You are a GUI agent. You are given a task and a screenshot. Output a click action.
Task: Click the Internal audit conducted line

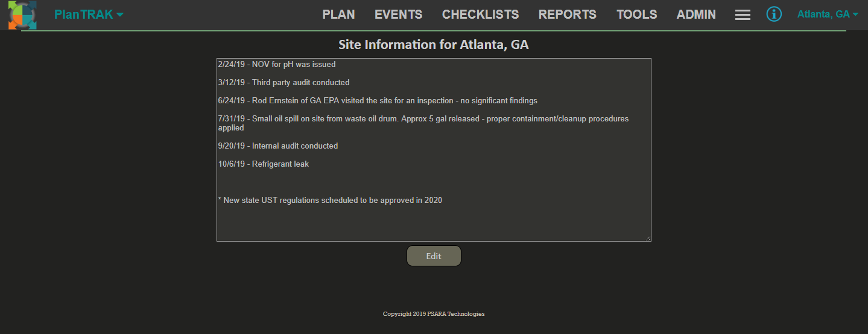coord(278,146)
